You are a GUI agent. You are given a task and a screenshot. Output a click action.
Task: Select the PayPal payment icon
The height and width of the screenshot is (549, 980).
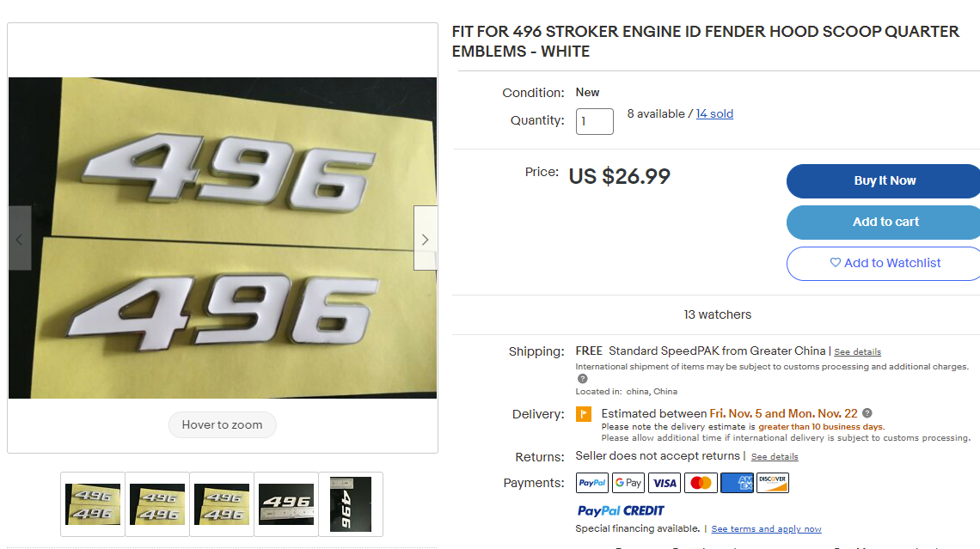(x=591, y=482)
